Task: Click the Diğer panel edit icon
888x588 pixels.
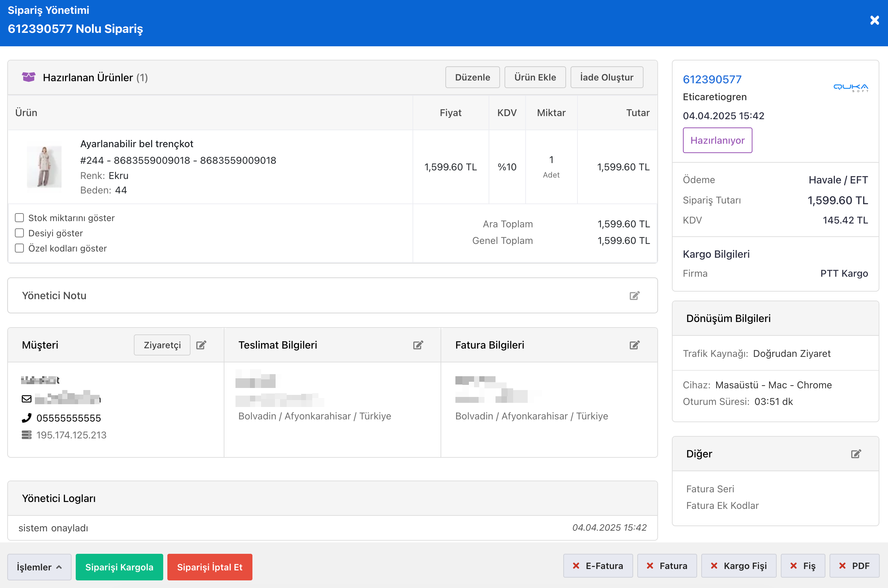Action: click(856, 454)
